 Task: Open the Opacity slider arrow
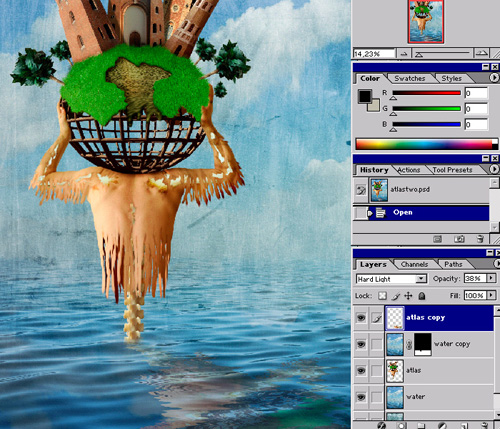[x=491, y=278]
